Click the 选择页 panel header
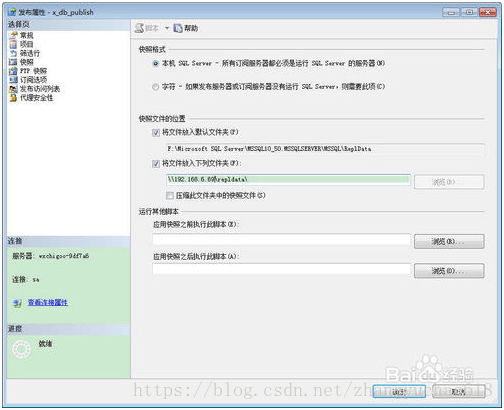 coord(68,24)
